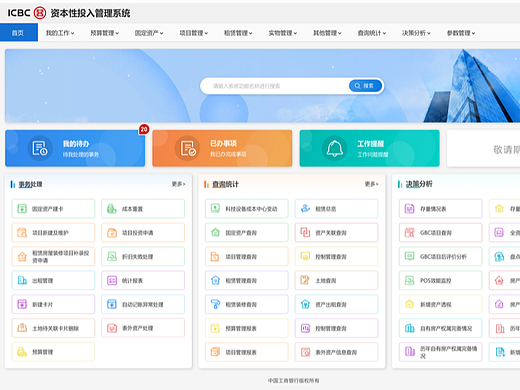The height and width of the screenshot is (390, 520).
Task: Open the 项目管理报表 card
Action: tap(247, 352)
